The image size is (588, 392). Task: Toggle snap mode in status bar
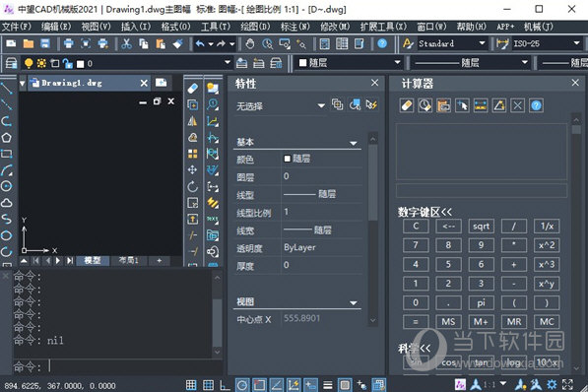coord(191,385)
